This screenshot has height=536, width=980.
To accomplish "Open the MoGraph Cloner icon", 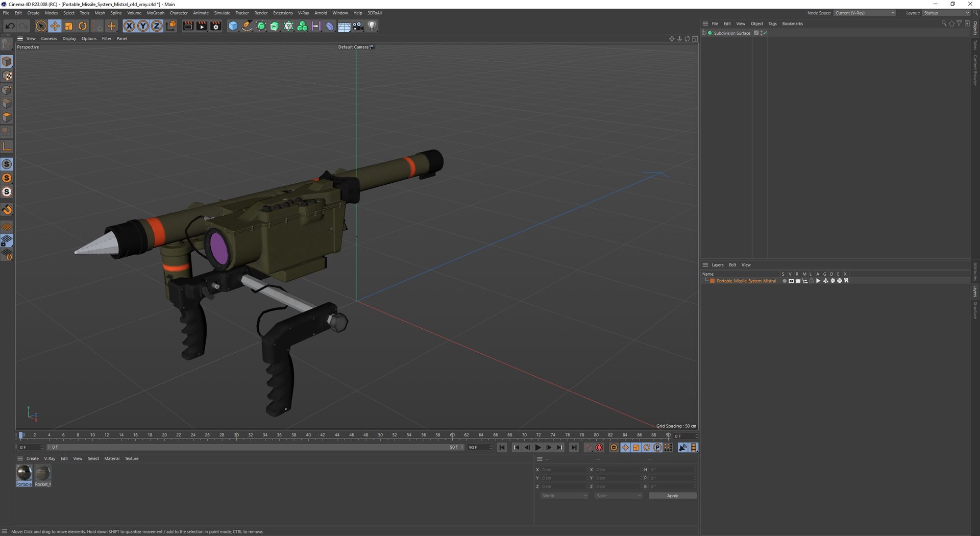I will [302, 26].
